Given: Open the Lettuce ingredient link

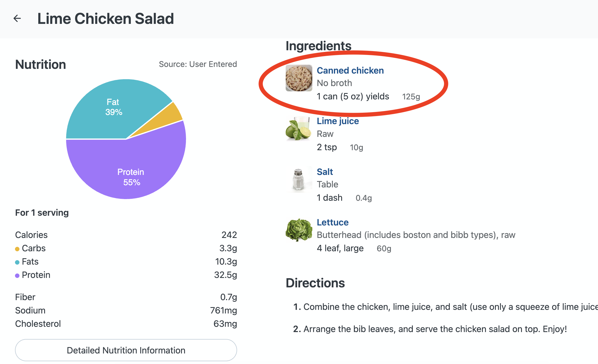Looking at the screenshot, I should pos(332,222).
